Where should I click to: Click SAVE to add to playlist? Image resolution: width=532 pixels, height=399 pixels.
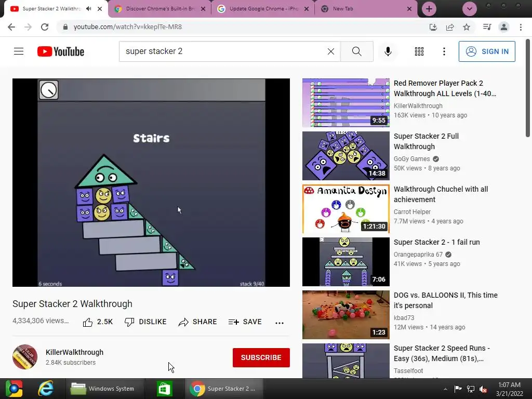tap(245, 322)
